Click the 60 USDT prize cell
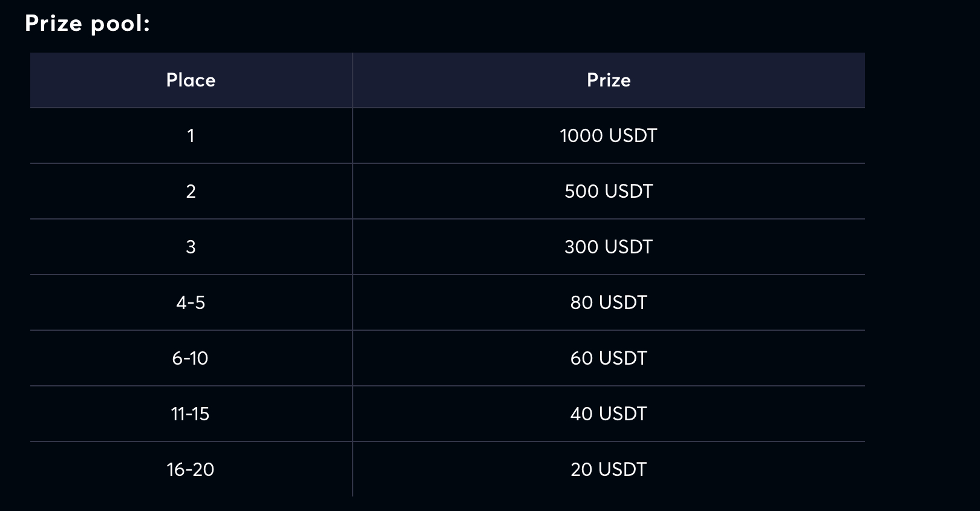 (609, 359)
